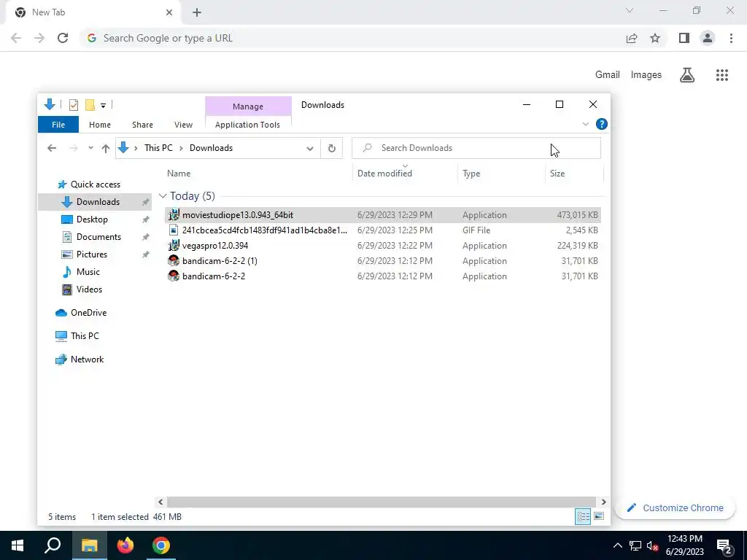747x560 pixels.
Task: Show hidden tray icons
Action: pyautogui.click(x=617, y=545)
